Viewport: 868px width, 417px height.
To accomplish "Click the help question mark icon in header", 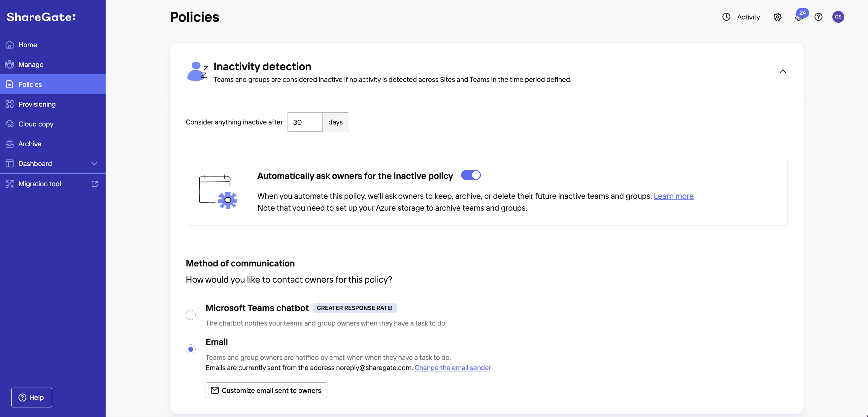I will pyautogui.click(x=818, y=17).
